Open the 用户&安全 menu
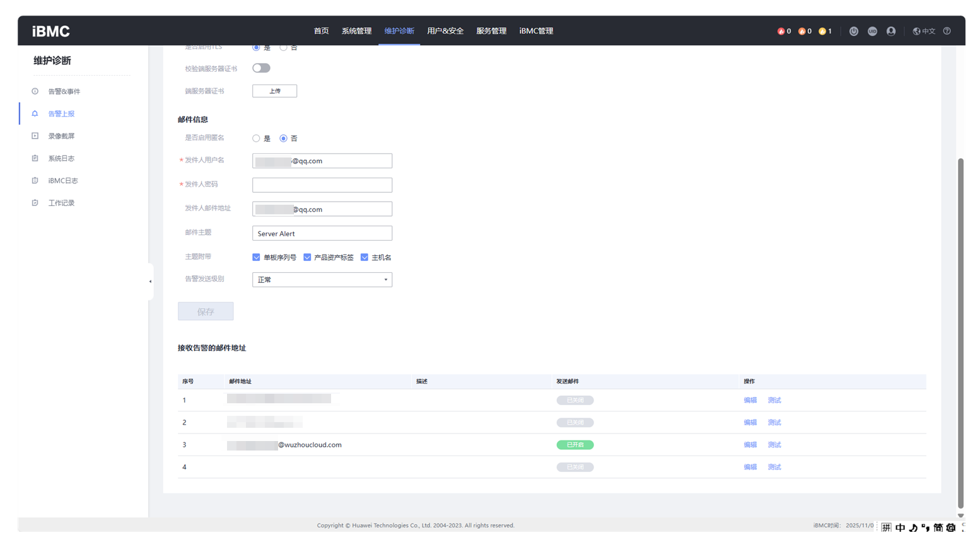The image size is (980, 545). click(445, 31)
